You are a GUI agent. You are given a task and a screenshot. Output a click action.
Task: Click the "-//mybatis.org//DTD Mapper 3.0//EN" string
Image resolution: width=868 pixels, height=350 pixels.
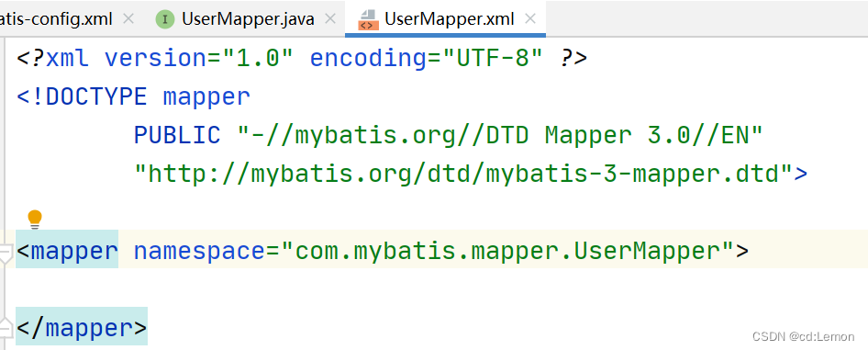click(x=500, y=135)
